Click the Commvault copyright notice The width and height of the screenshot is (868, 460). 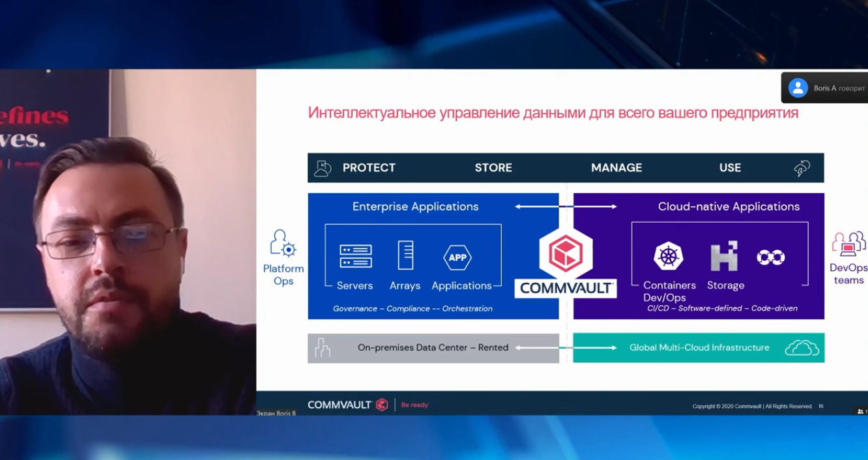coord(752,407)
